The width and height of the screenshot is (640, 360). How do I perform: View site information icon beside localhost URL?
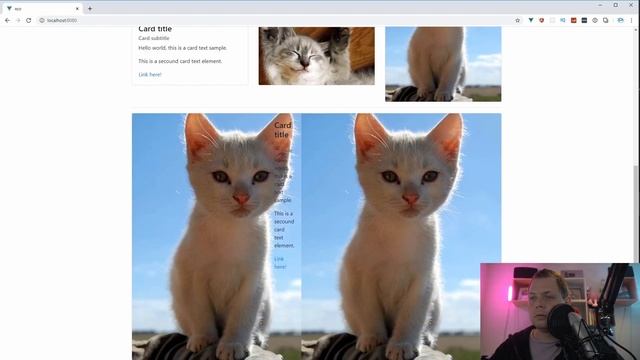[x=42, y=20]
